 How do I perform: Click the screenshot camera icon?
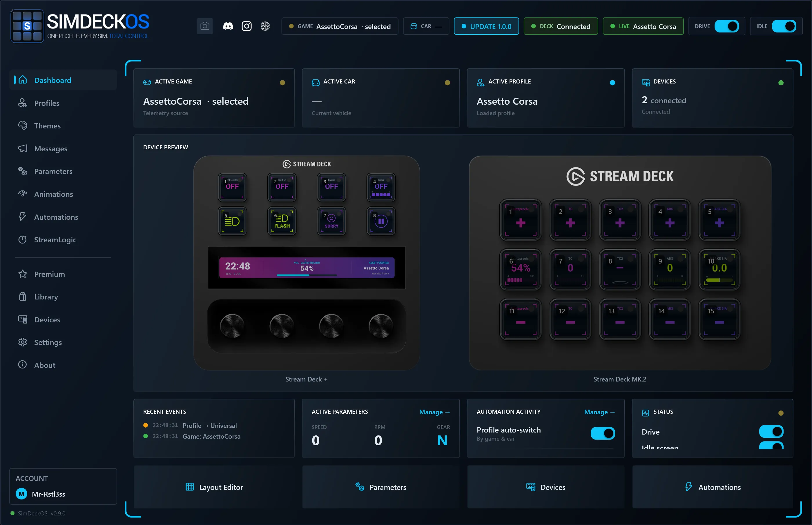205,26
